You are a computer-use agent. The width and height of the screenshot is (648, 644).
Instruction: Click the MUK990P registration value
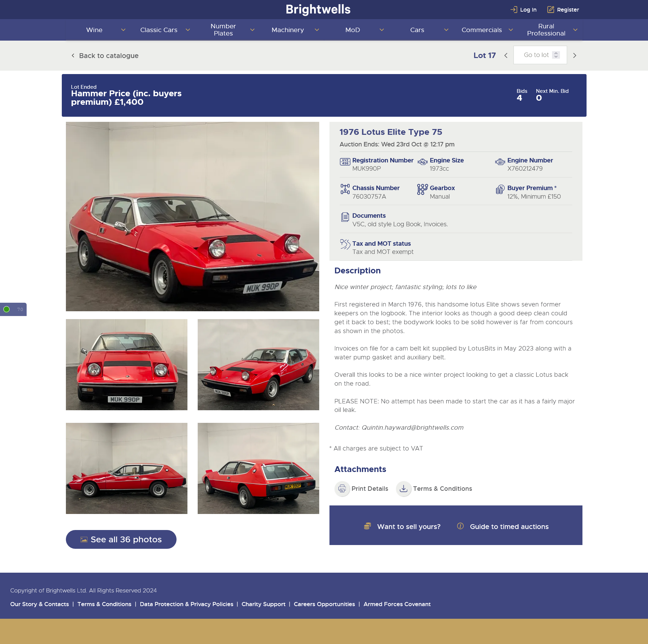pos(366,169)
